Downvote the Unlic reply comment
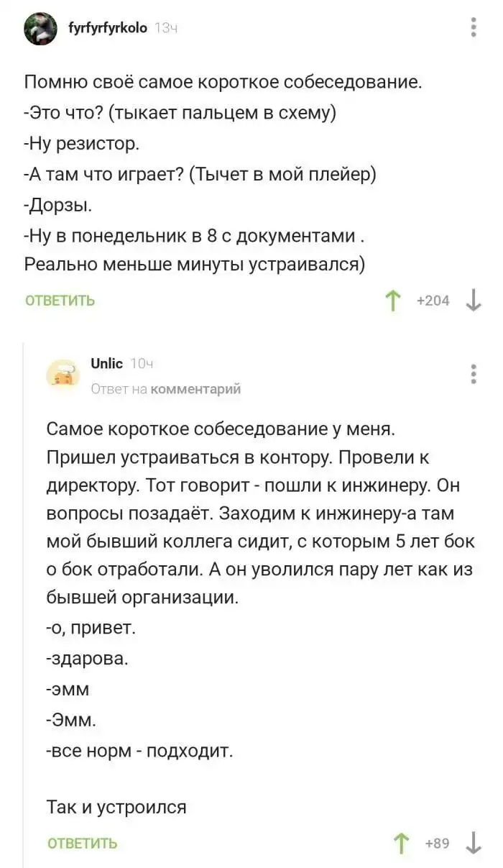This screenshot has width=503, height=868. click(x=474, y=843)
